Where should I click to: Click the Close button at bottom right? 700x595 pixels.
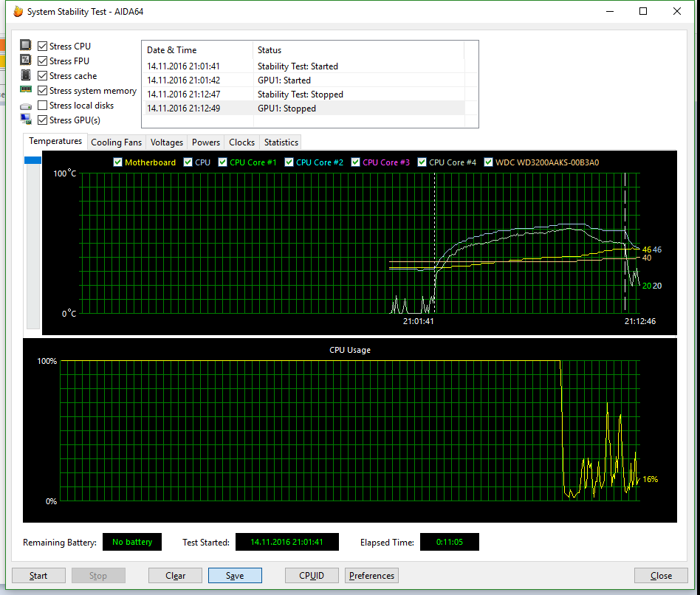tap(661, 575)
